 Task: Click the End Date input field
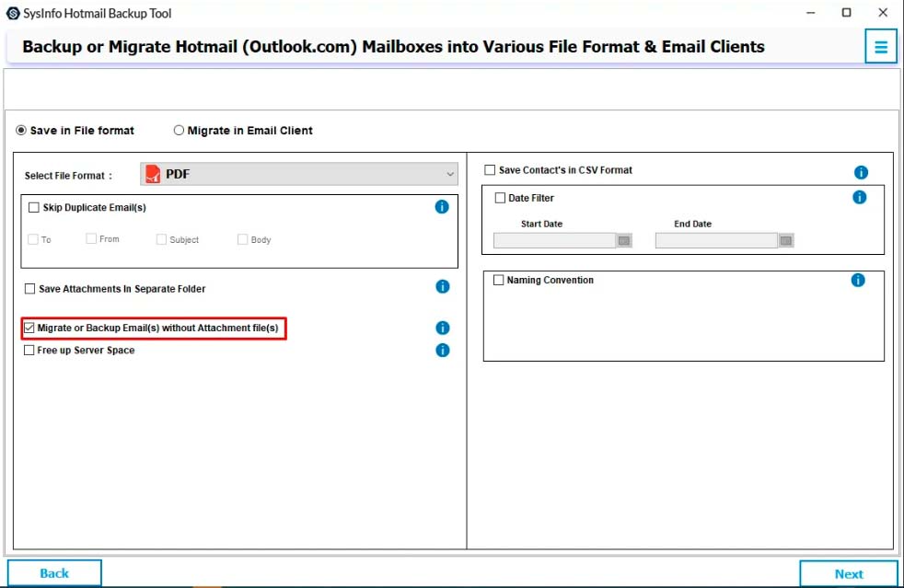click(x=716, y=240)
